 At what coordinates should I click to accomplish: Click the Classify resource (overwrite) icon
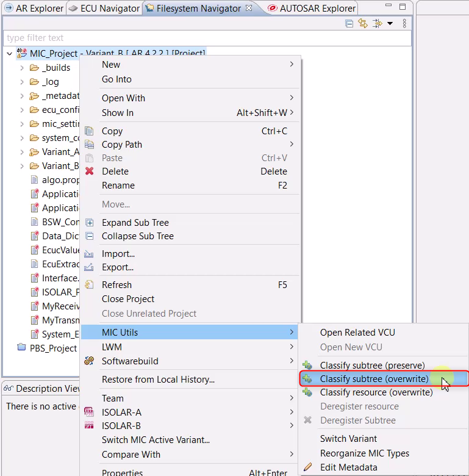(x=307, y=392)
